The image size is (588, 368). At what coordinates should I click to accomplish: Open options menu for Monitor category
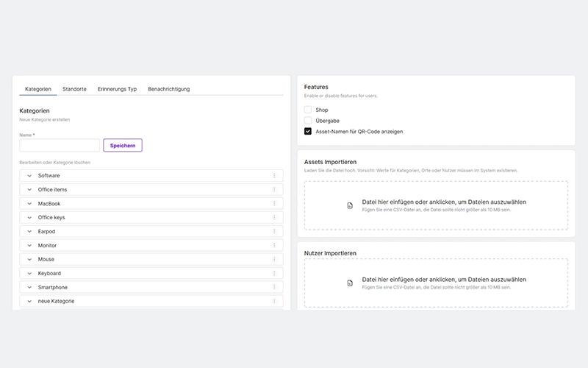tap(274, 245)
